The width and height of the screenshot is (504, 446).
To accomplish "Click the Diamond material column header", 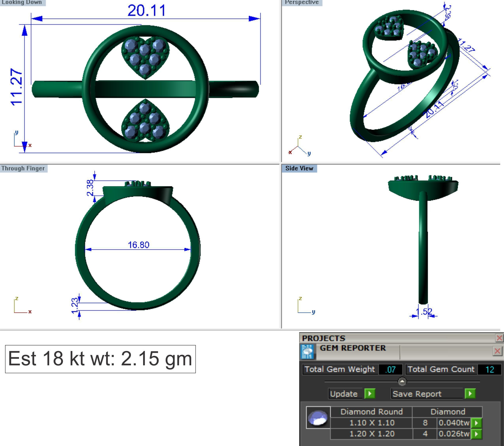I will click(448, 412).
